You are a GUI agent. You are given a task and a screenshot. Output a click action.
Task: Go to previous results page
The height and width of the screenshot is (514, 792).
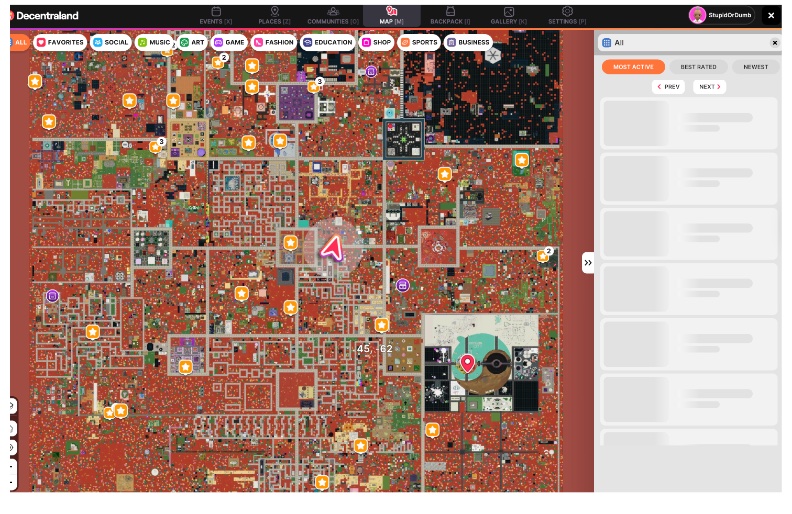(668, 87)
